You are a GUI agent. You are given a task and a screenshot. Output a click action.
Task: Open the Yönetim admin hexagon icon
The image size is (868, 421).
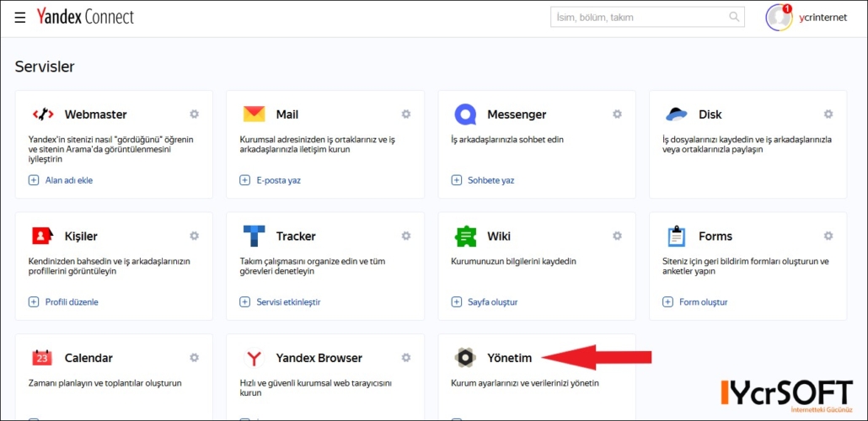[x=465, y=358]
